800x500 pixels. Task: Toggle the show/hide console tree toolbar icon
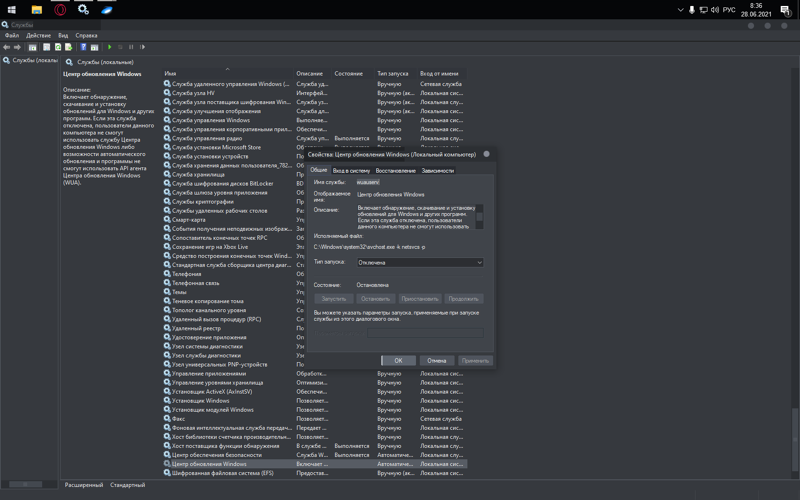tap(33, 47)
